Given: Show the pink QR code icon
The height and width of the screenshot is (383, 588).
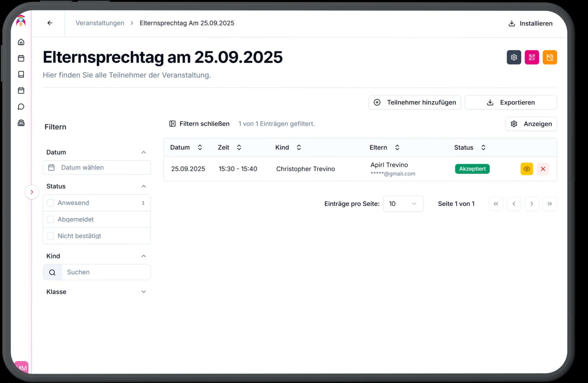Looking at the screenshot, I should (x=532, y=57).
